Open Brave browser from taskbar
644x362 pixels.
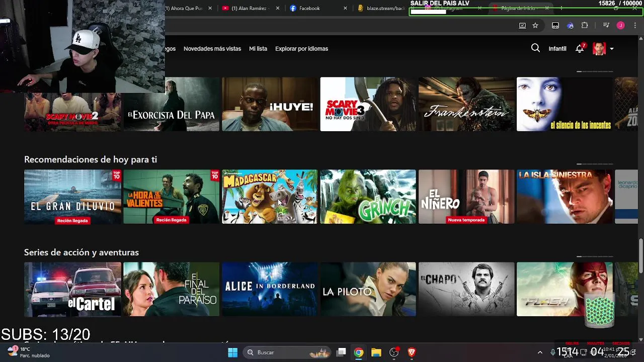[x=412, y=352]
